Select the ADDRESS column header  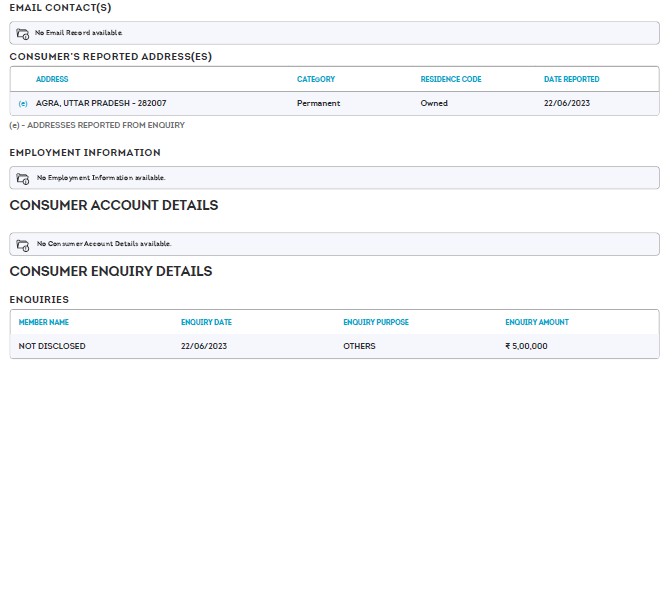pyautogui.click(x=52, y=79)
